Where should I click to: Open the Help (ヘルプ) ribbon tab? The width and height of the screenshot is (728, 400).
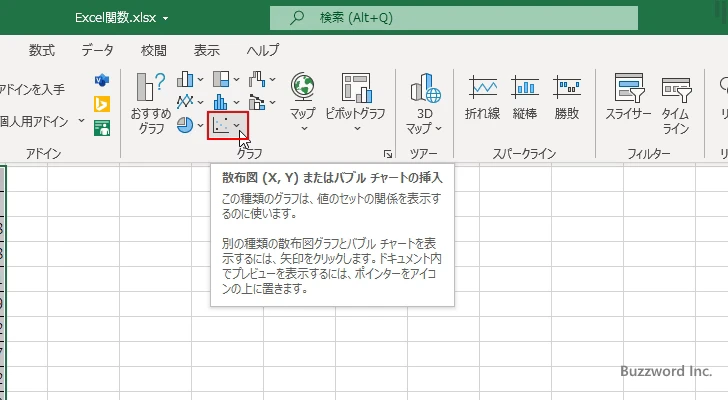click(263, 50)
